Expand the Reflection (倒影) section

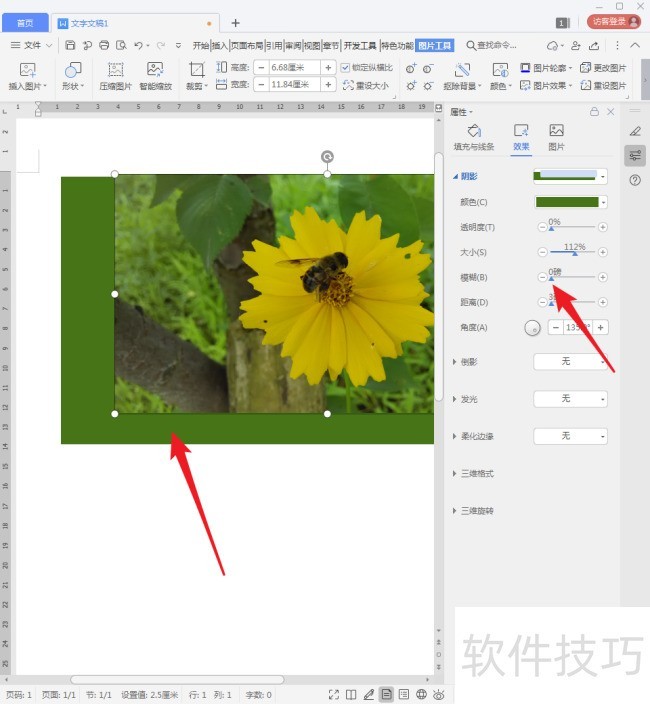454,361
